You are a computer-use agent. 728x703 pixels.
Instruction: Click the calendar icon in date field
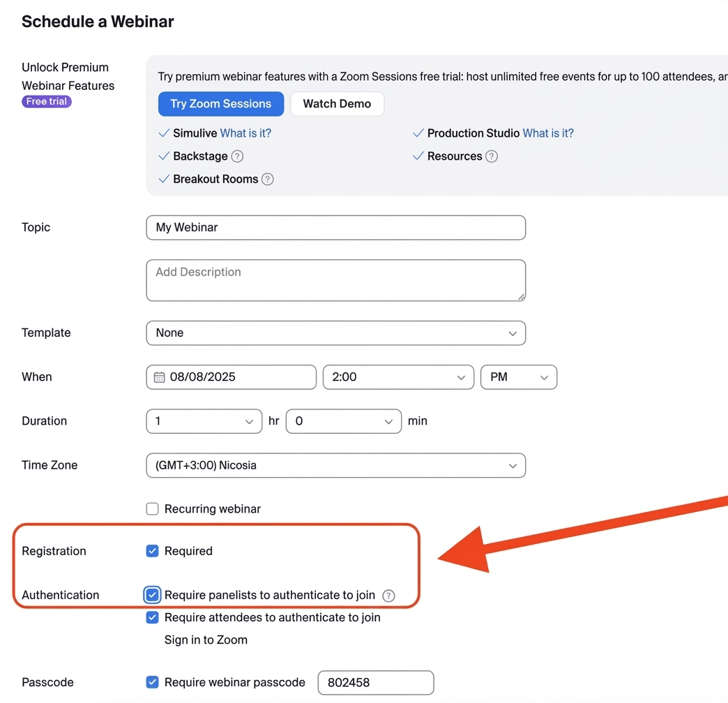click(159, 377)
